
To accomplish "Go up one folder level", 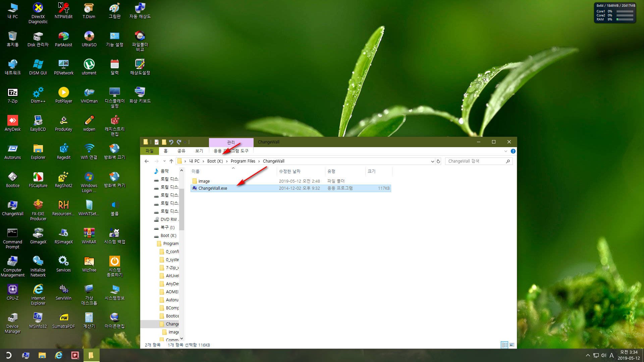I will 171,161.
